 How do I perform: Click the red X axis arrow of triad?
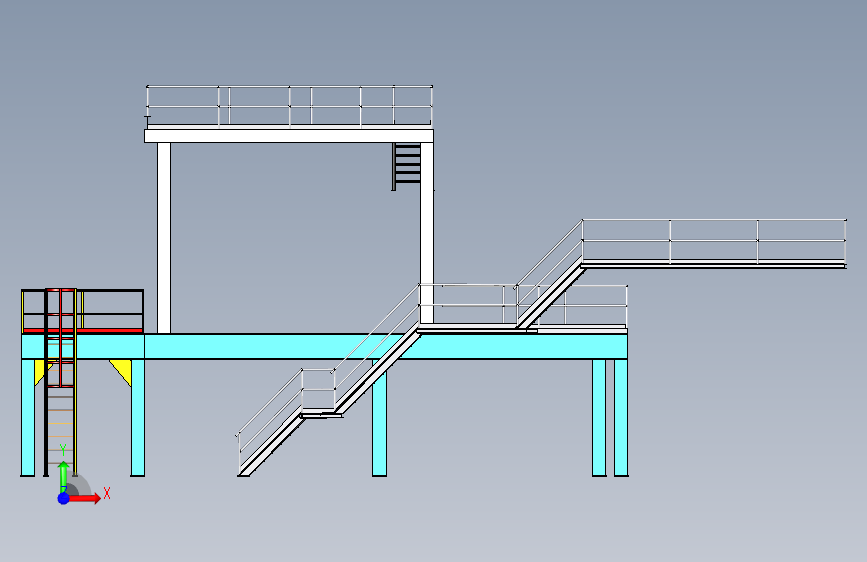86,498
